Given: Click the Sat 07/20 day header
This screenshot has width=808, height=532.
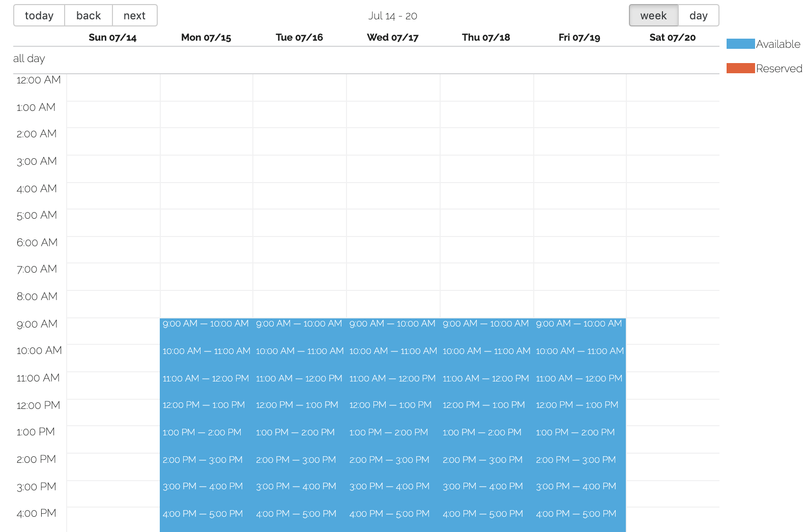Looking at the screenshot, I should pos(672,38).
